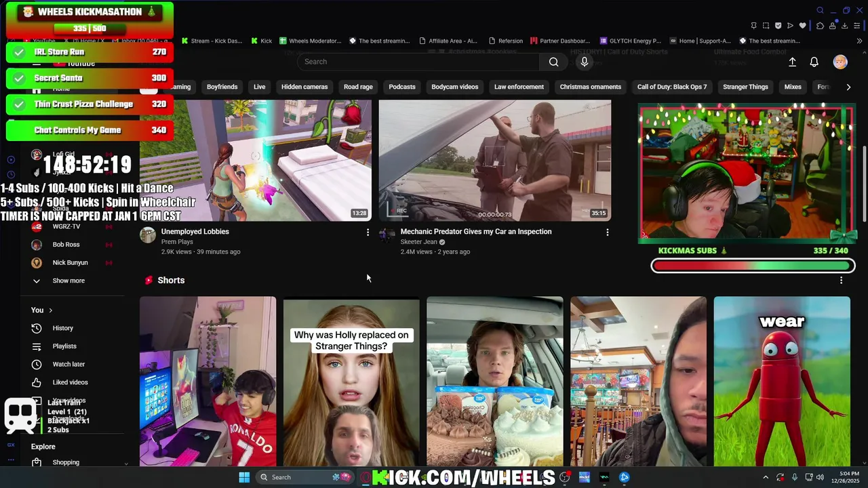This screenshot has height=488, width=868.
Task: Select the Boyfriends filter chip
Action: [222, 87]
